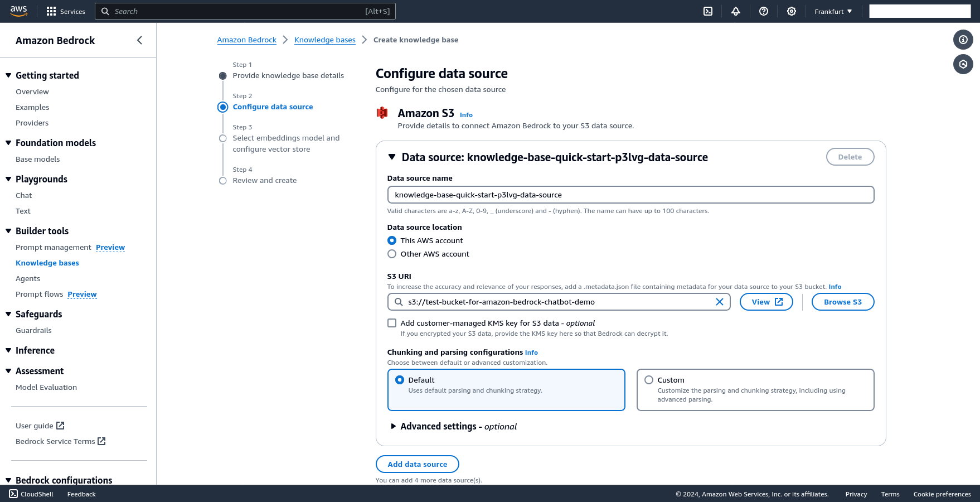The width and height of the screenshot is (980, 502).
Task: Click the S3 URI input field
Action: (559, 302)
